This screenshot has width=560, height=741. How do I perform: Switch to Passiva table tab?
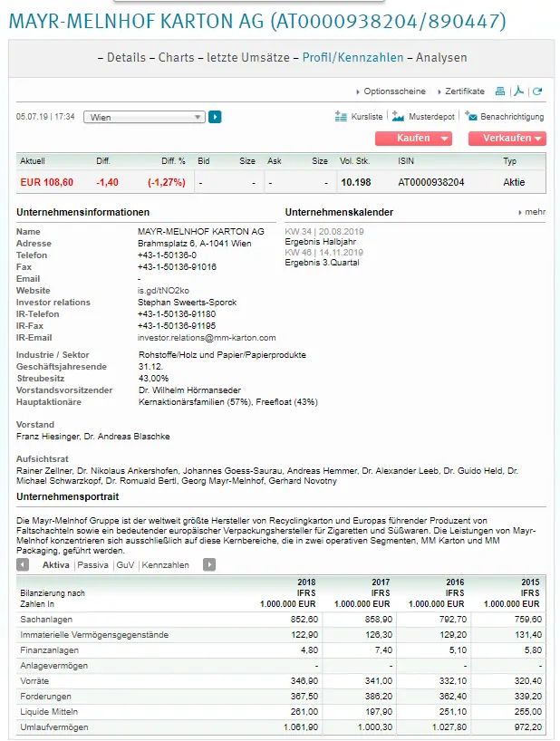coord(92,565)
